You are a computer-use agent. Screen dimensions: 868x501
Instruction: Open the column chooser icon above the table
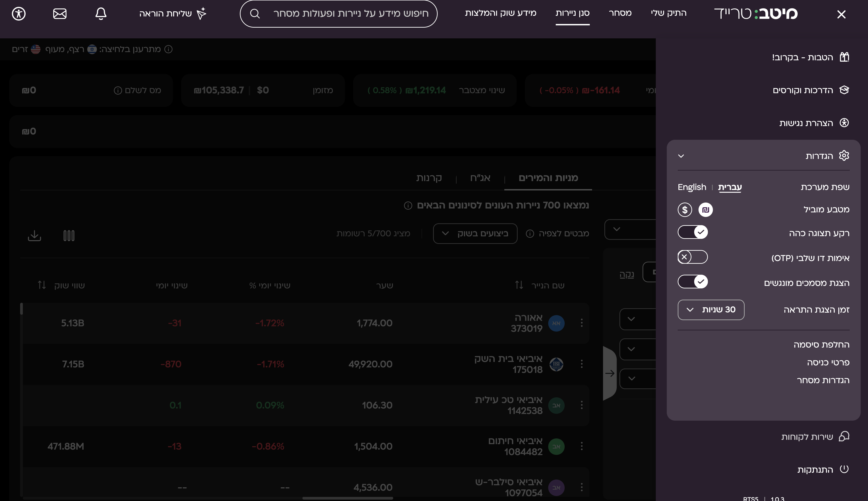(x=69, y=236)
